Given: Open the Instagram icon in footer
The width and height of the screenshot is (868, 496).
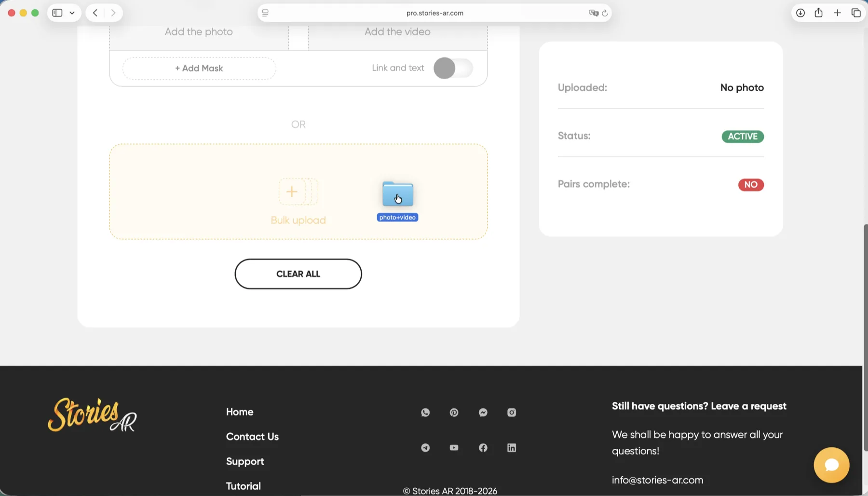Looking at the screenshot, I should (x=512, y=413).
